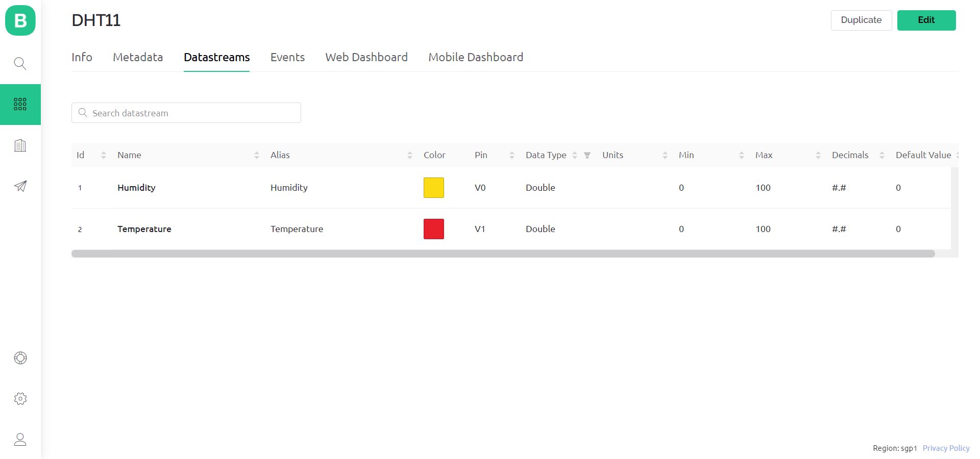The height and width of the screenshot is (459, 980).
Task: Switch to the Events tab
Action: tap(287, 57)
